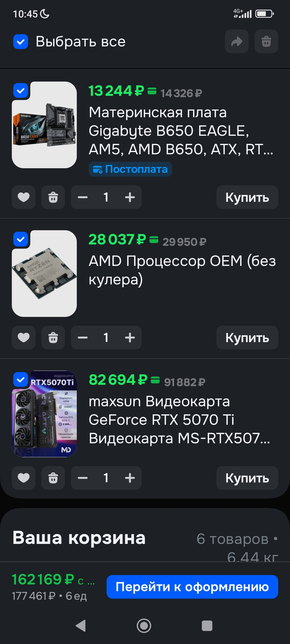Viewport: 290px width, 644px height.
Task: Increase RTX 5070 Ti quantity with plus
Action: [x=130, y=478]
